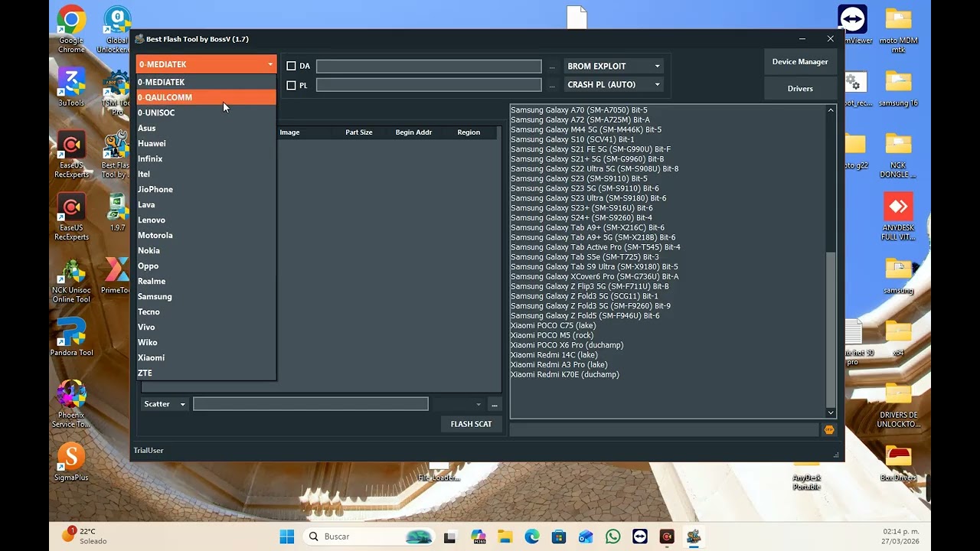The image size is (980, 551).
Task: Select 0-MEDIATEK from the brand list
Action: pos(206,82)
